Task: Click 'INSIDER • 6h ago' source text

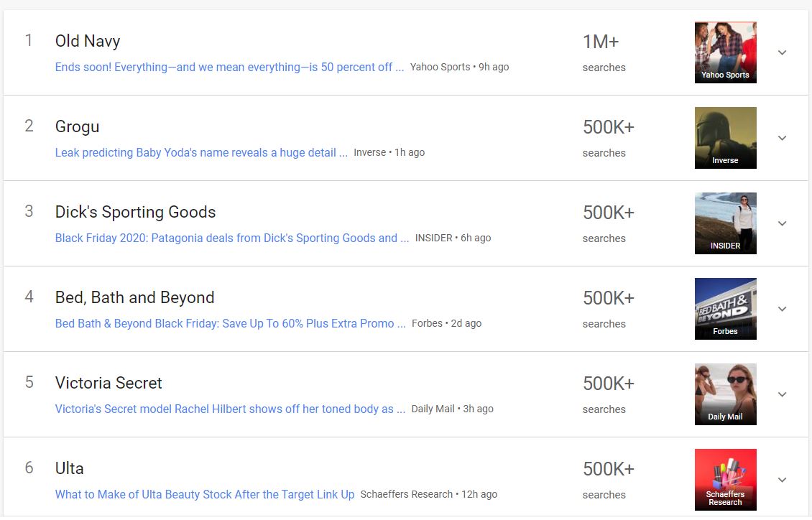Action: pyautogui.click(x=453, y=238)
